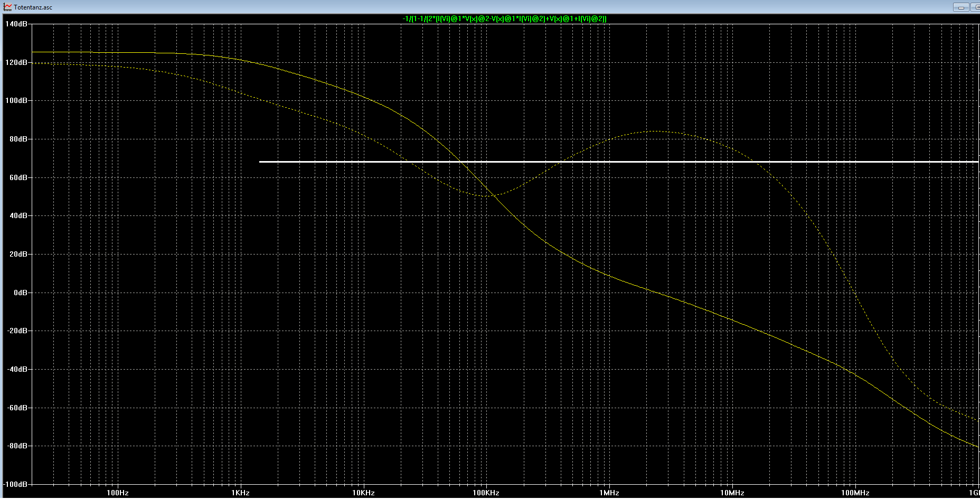Click the -20dB vertical axis label
The height and width of the screenshot is (499, 980).
click(x=17, y=331)
